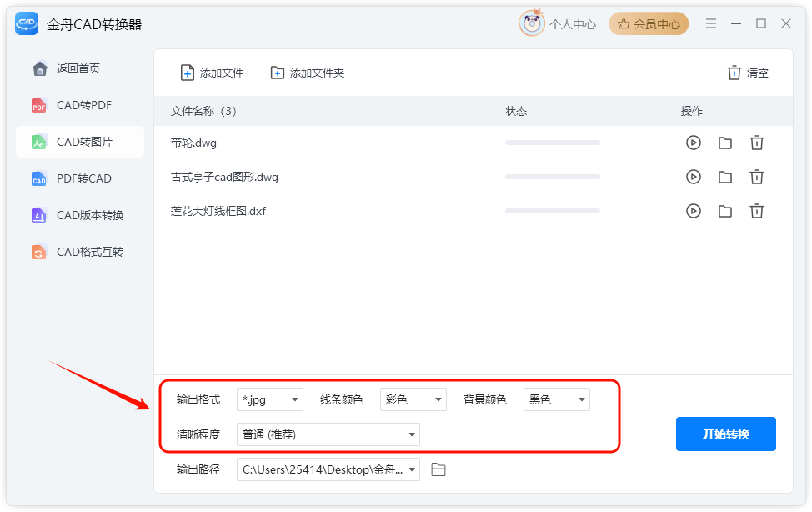Click the 状态 column header
The height and width of the screenshot is (512, 812).
[516, 112]
